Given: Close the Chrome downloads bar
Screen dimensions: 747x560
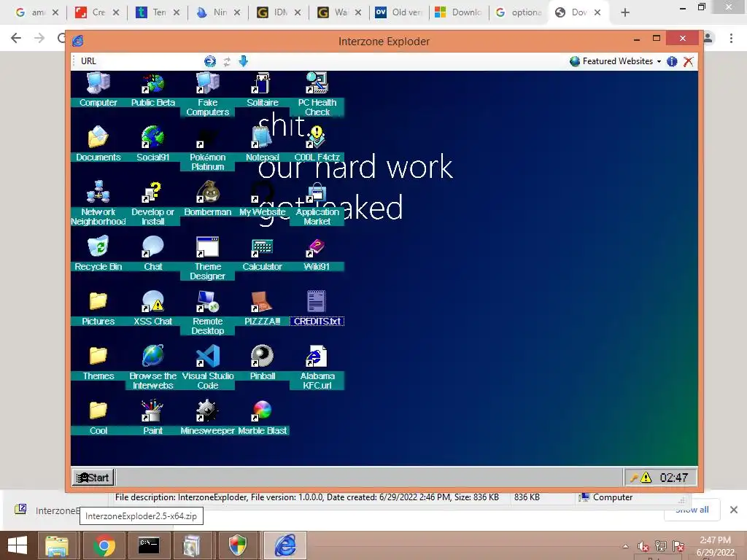Looking at the screenshot, I should [x=734, y=510].
